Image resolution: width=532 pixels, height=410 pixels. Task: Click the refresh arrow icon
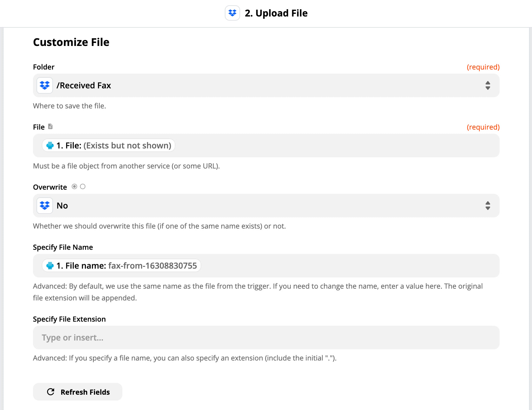tap(51, 392)
